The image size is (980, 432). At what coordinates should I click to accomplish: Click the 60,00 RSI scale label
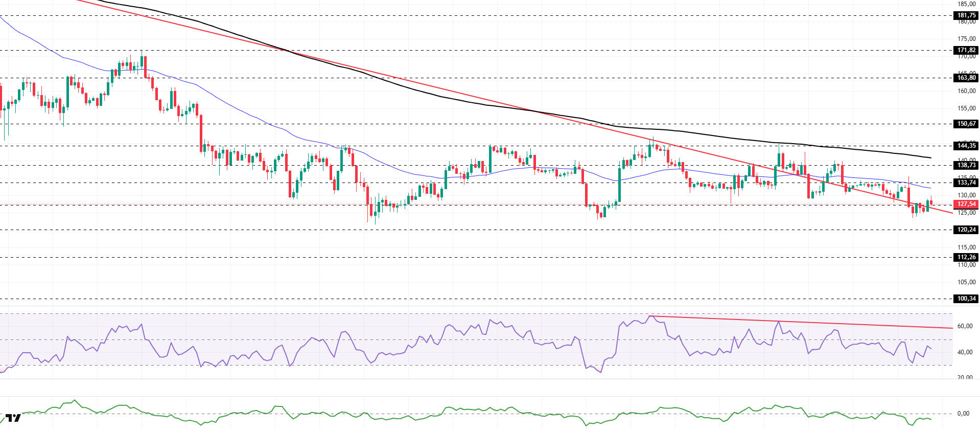pos(965,326)
